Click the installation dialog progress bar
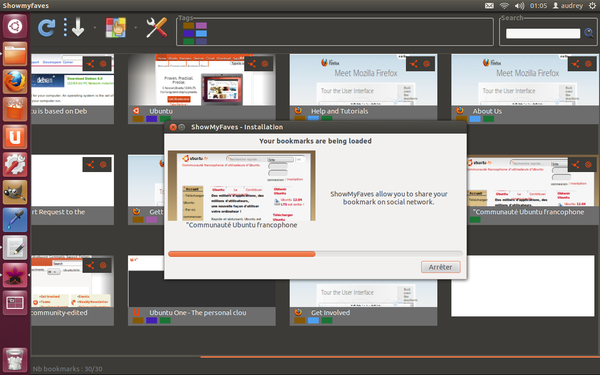This screenshot has height=375, width=600. [x=315, y=254]
